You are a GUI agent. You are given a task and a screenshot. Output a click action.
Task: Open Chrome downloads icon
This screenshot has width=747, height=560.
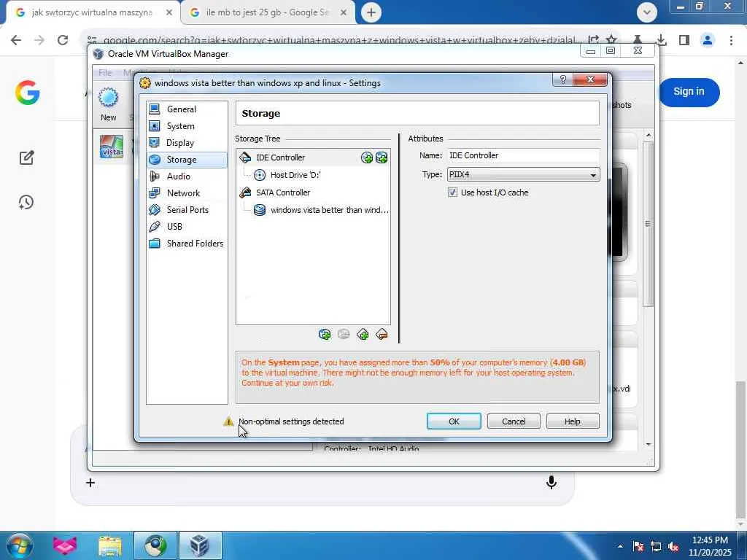(661, 40)
